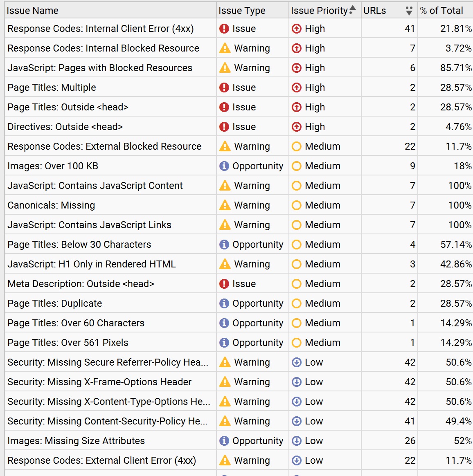The image size is (473, 476).
Task: Select 'Page Titles: Below 30 Characters' issue
Action: click(x=79, y=245)
